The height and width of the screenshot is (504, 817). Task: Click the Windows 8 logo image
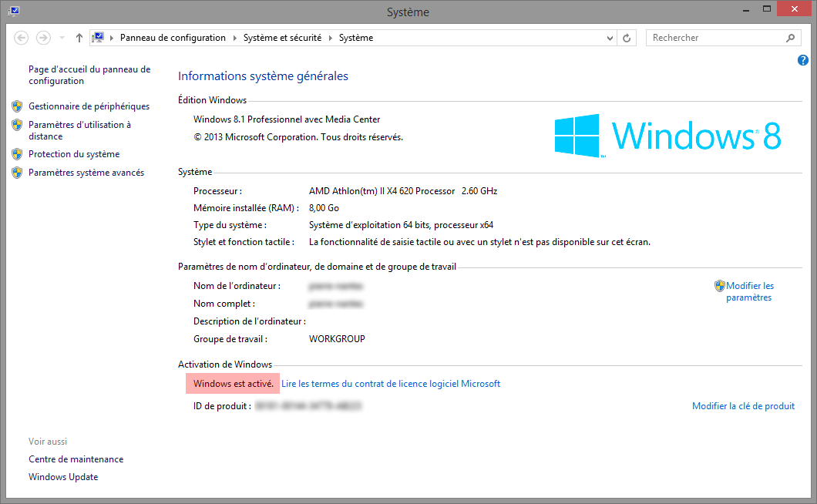pyautogui.click(x=668, y=136)
